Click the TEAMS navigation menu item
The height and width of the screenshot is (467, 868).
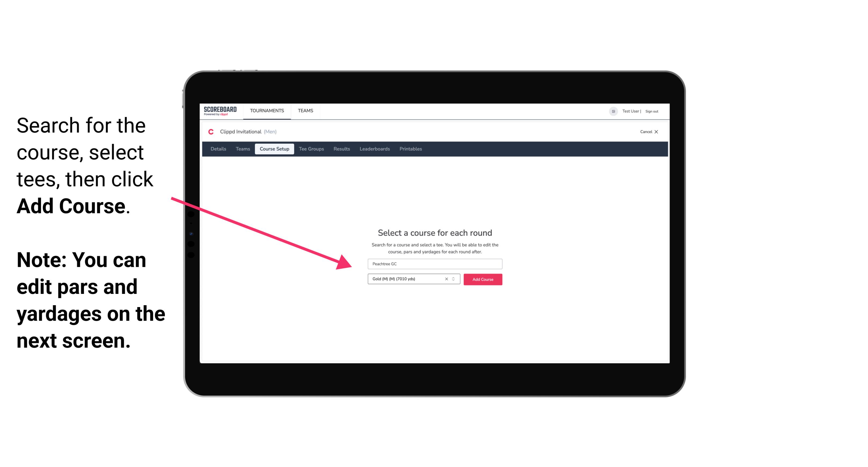pos(305,110)
